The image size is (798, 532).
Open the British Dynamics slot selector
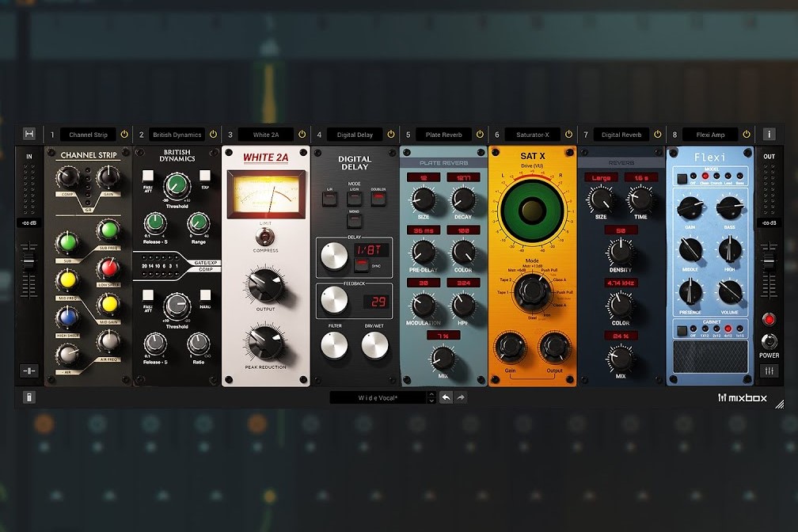(177, 135)
